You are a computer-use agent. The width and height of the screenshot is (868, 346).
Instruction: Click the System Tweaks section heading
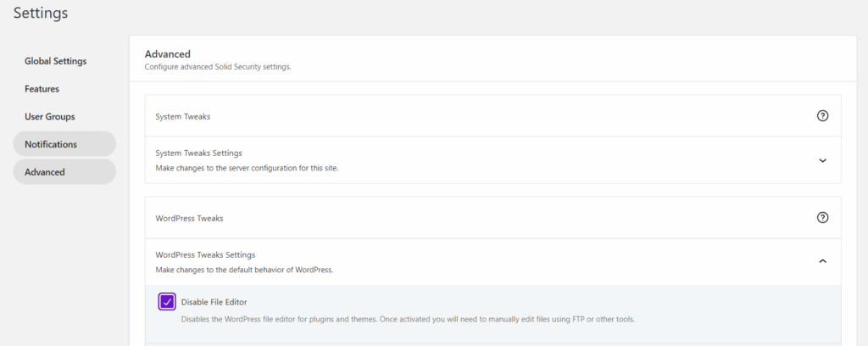click(183, 117)
